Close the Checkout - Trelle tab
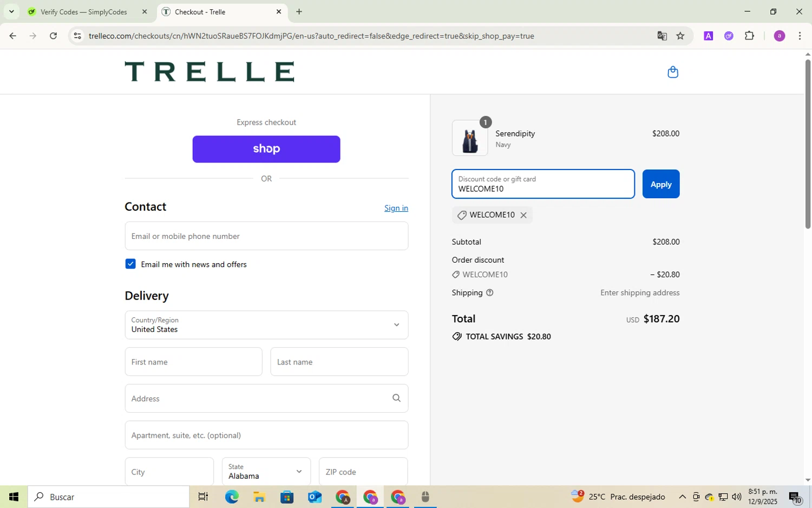 pos(279,11)
